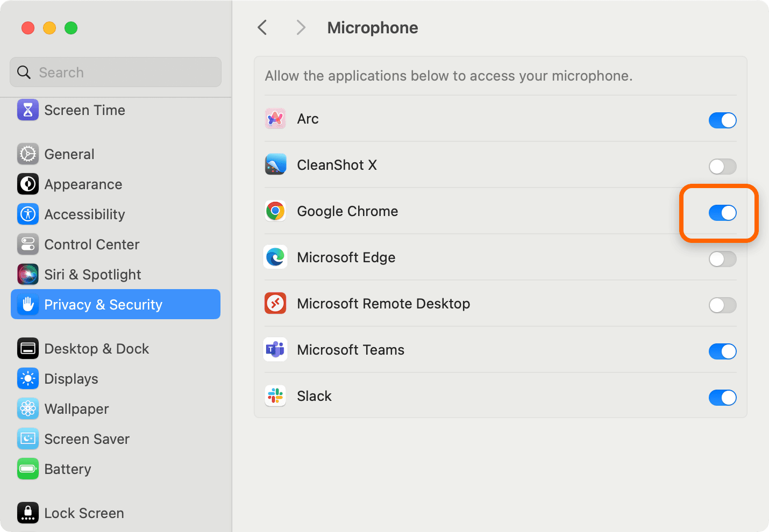Screen dimensions: 769x532
Task: Open Battery settings
Action: point(116,469)
